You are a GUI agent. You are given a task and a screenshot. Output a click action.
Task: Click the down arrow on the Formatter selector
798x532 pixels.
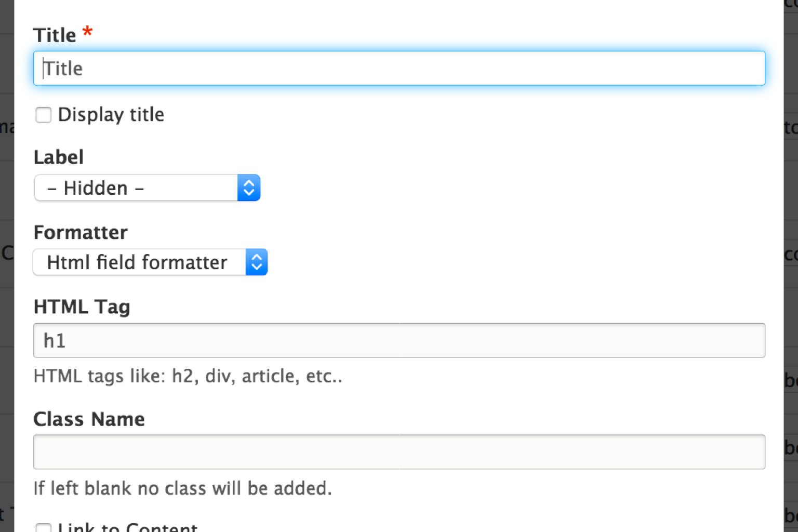point(256,267)
